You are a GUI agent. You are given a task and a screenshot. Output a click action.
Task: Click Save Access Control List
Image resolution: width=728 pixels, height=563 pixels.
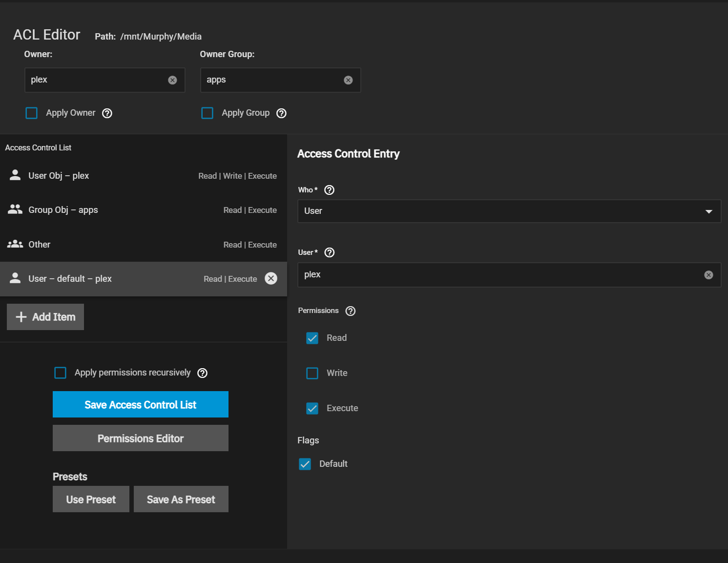click(x=141, y=404)
